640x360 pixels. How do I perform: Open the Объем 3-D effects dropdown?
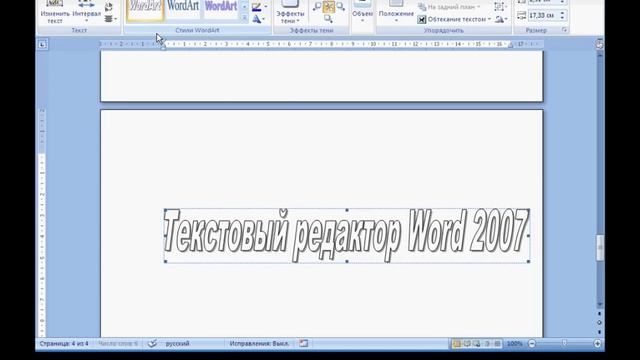(x=362, y=12)
